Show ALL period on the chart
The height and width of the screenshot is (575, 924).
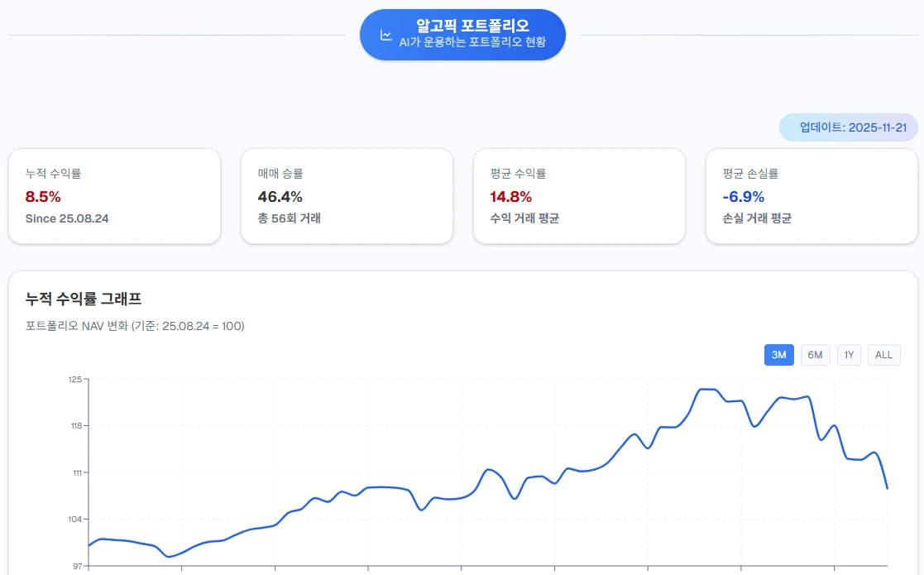pos(883,355)
